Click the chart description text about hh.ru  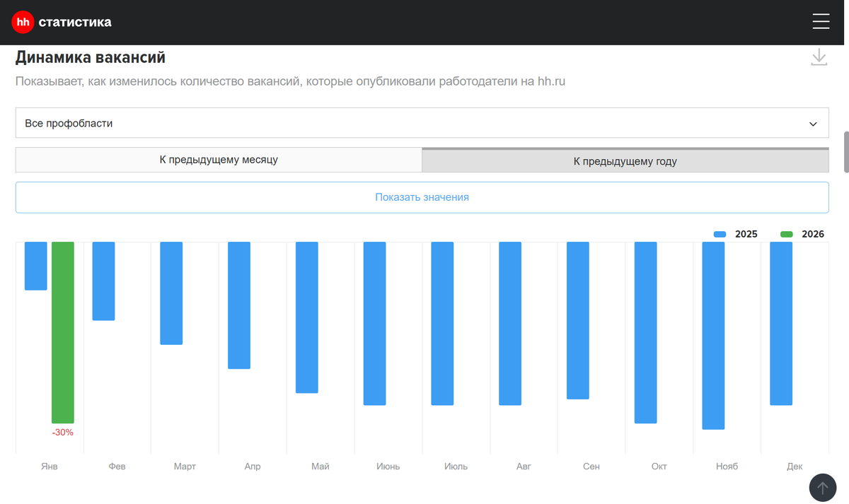click(x=290, y=81)
